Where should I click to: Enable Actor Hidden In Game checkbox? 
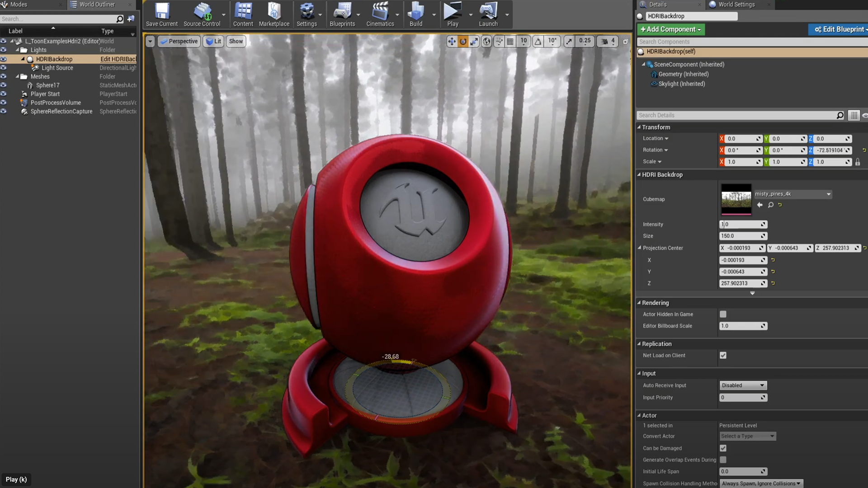point(723,314)
